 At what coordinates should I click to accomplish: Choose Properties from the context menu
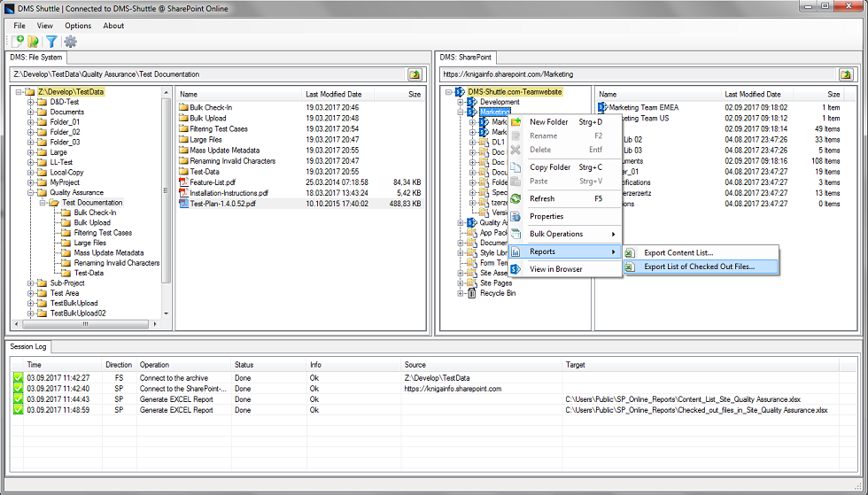tap(563, 216)
